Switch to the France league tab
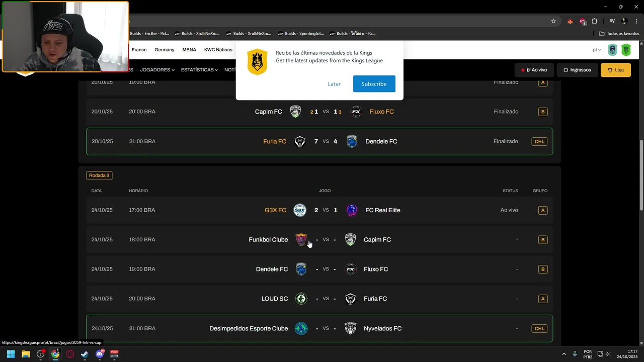 point(139,50)
